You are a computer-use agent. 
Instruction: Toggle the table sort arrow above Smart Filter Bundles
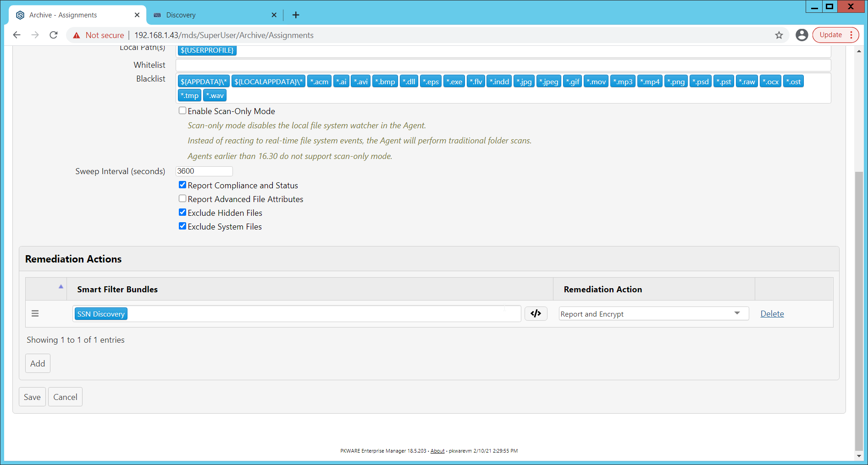61,286
